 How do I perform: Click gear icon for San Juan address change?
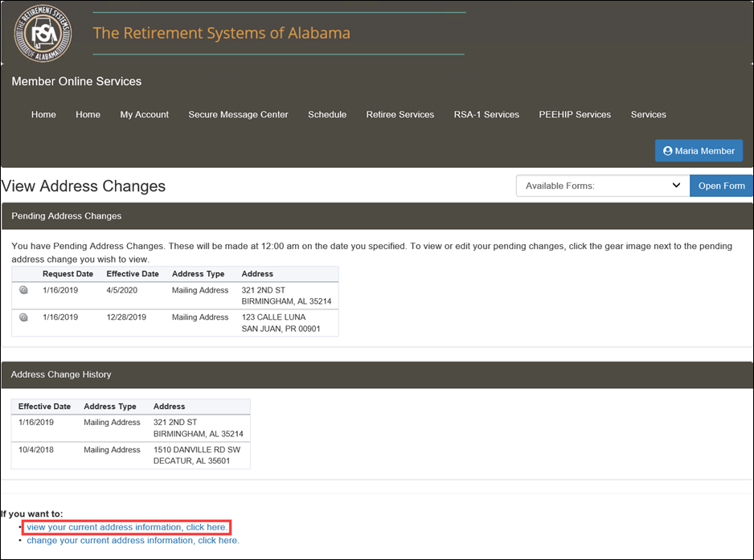23,317
